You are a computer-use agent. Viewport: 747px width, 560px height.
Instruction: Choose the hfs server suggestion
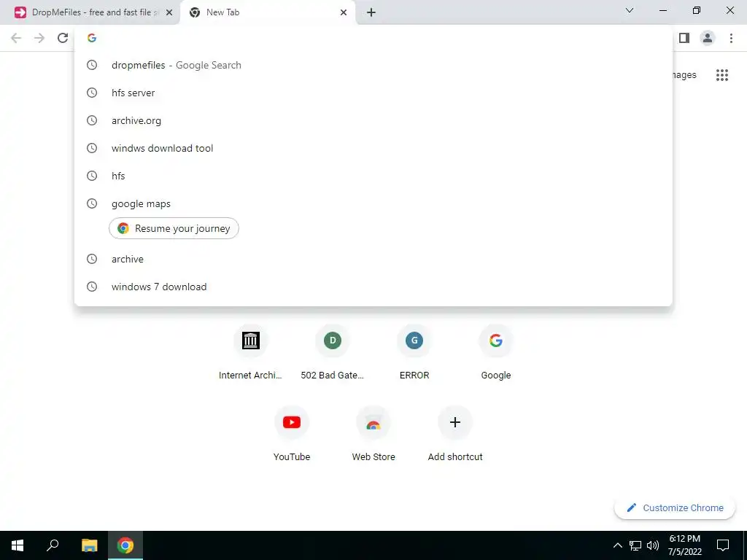pyautogui.click(x=373, y=93)
